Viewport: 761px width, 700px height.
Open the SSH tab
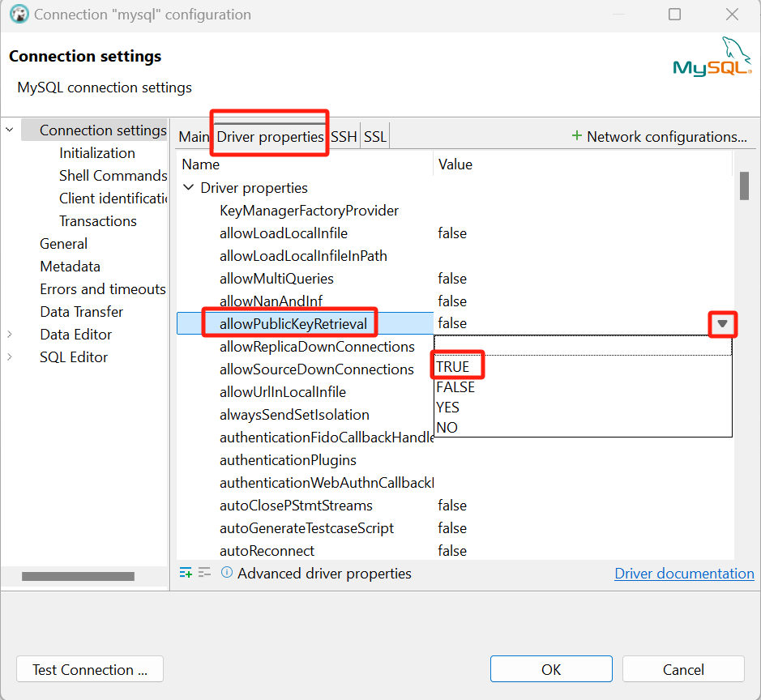pos(344,137)
